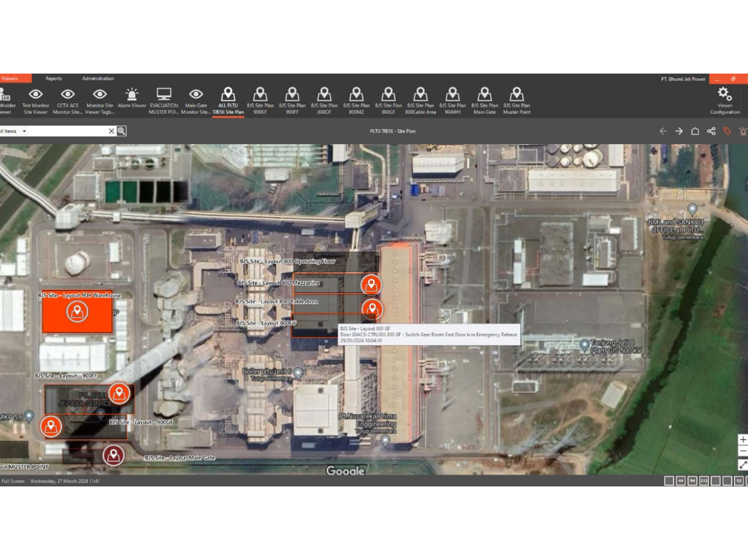Expand the All Items filter dropdown
This screenshot has height=560, width=748.
click(25, 131)
